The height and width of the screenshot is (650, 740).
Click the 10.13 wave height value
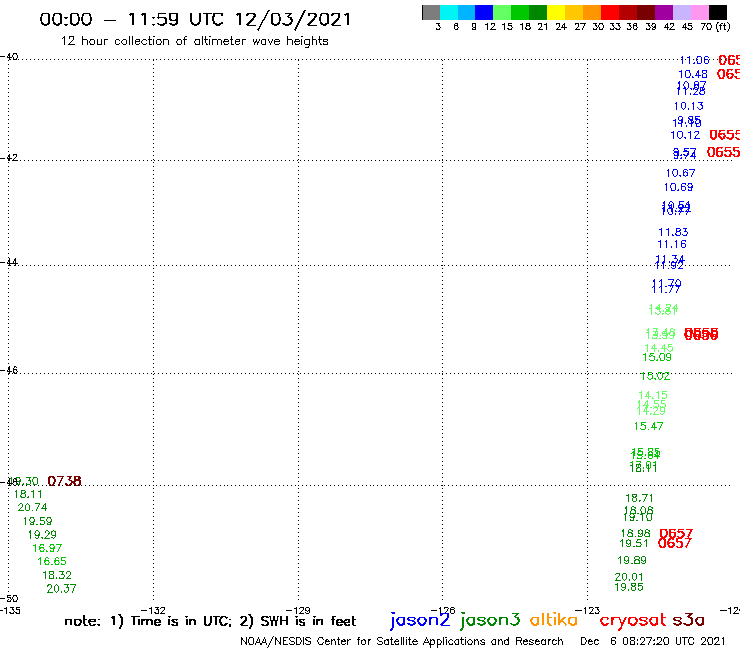coord(689,106)
